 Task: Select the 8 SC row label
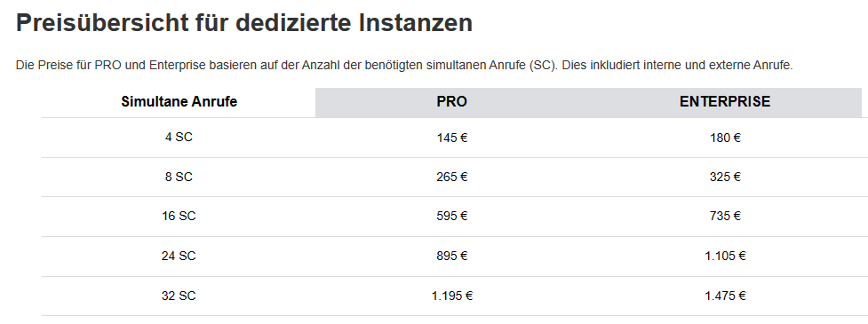pyautogui.click(x=179, y=177)
